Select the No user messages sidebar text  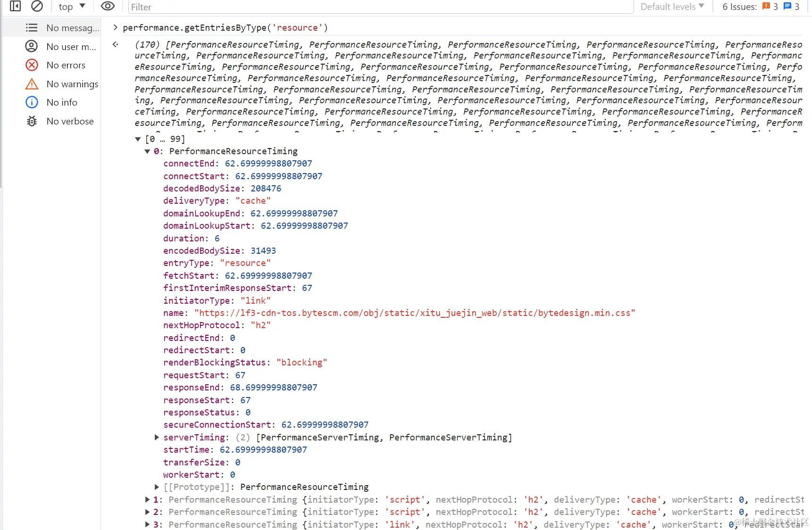pos(71,47)
